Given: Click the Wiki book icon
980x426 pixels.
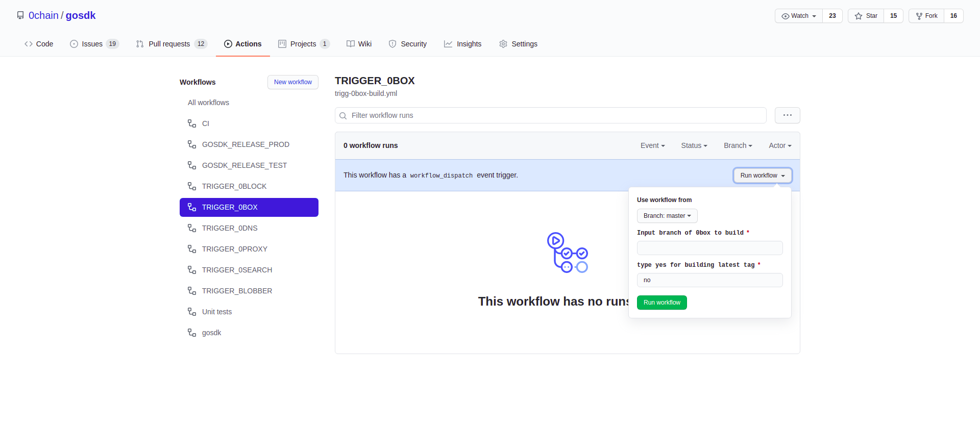Looking at the screenshot, I should [x=351, y=44].
